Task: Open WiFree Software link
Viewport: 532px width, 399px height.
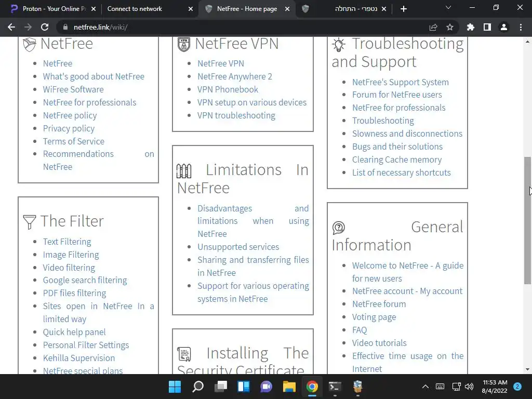Action: [73, 89]
